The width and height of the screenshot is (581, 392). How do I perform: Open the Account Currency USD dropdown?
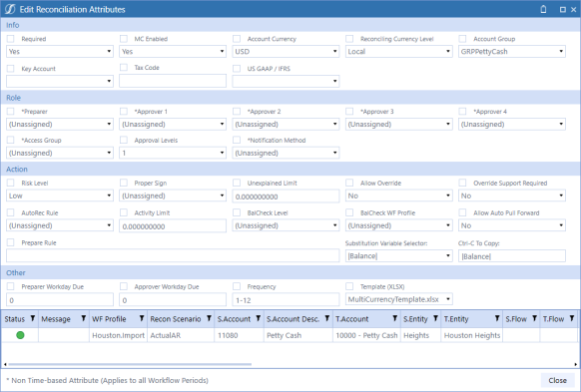pyautogui.click(x=286, y=52)
